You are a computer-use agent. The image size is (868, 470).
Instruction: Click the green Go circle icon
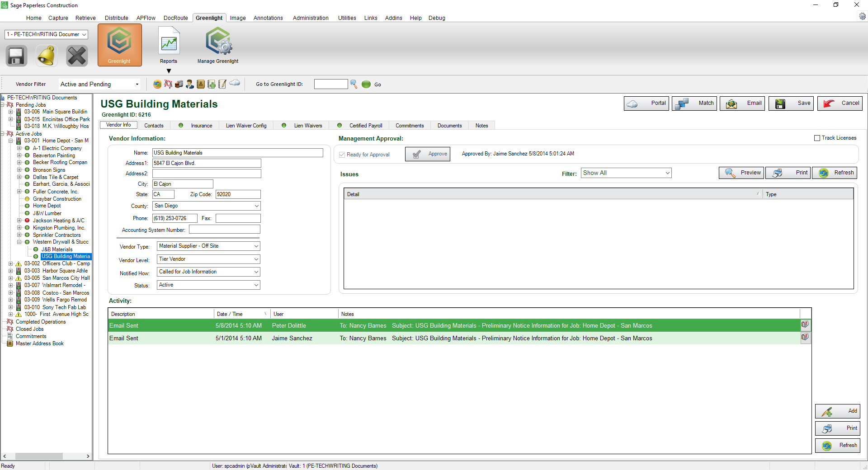tap(366, 84)
